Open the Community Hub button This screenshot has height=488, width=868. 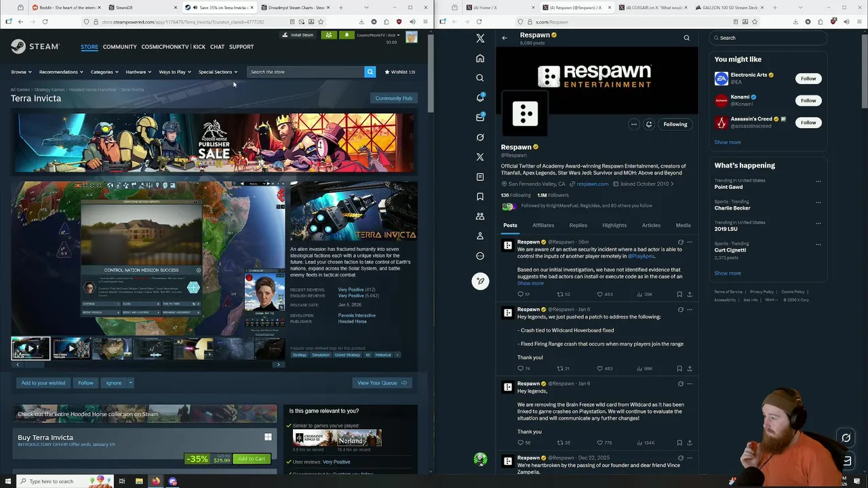(393, 98)
